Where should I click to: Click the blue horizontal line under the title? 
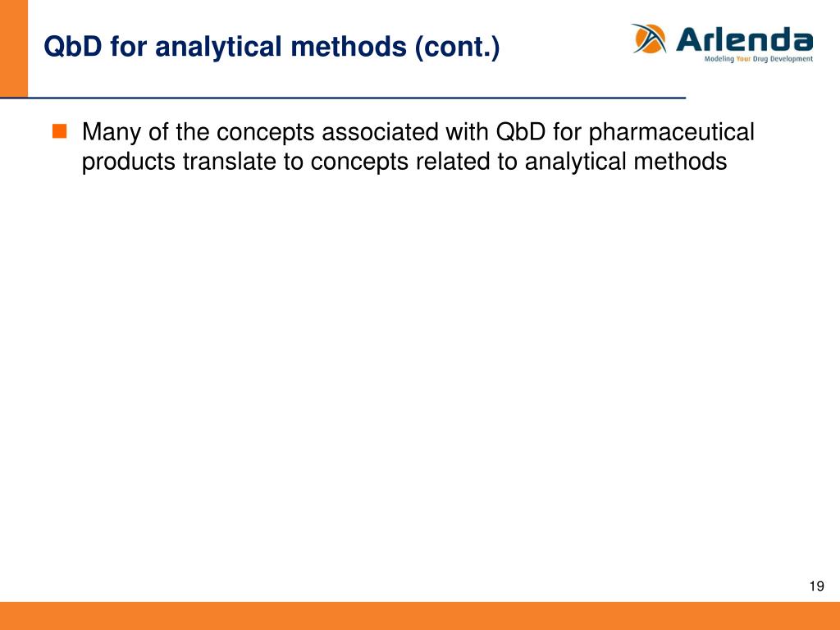(343, 98)
